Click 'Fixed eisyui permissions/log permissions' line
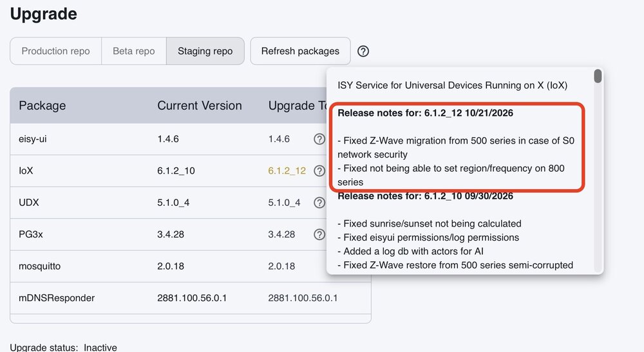This screenshot has width=644, height=352. (x=428, y=237)
